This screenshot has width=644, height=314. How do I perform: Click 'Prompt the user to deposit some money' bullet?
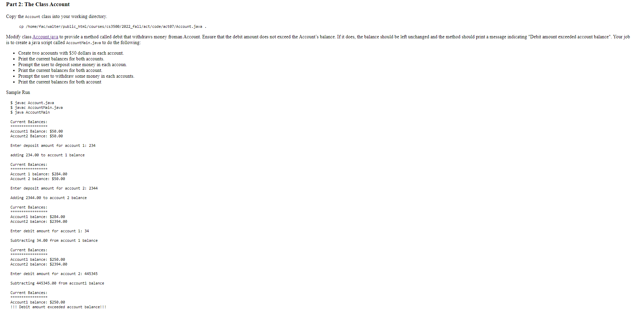tap(72, 64)
